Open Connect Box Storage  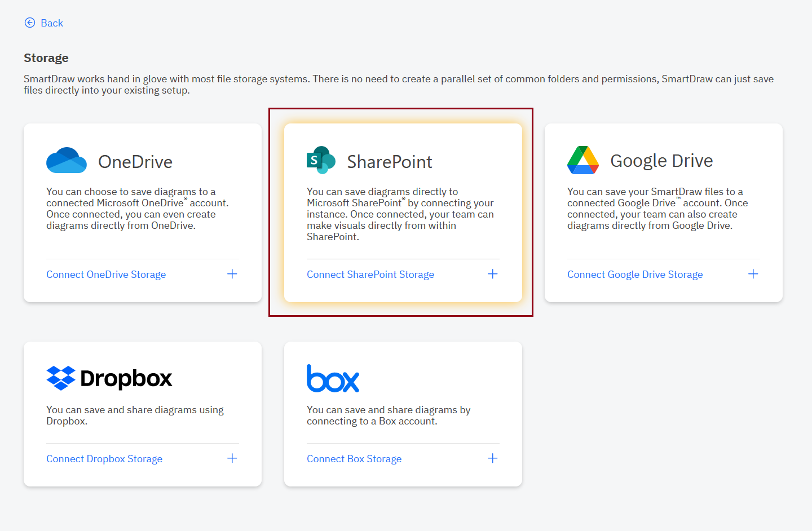click(354, 459)
